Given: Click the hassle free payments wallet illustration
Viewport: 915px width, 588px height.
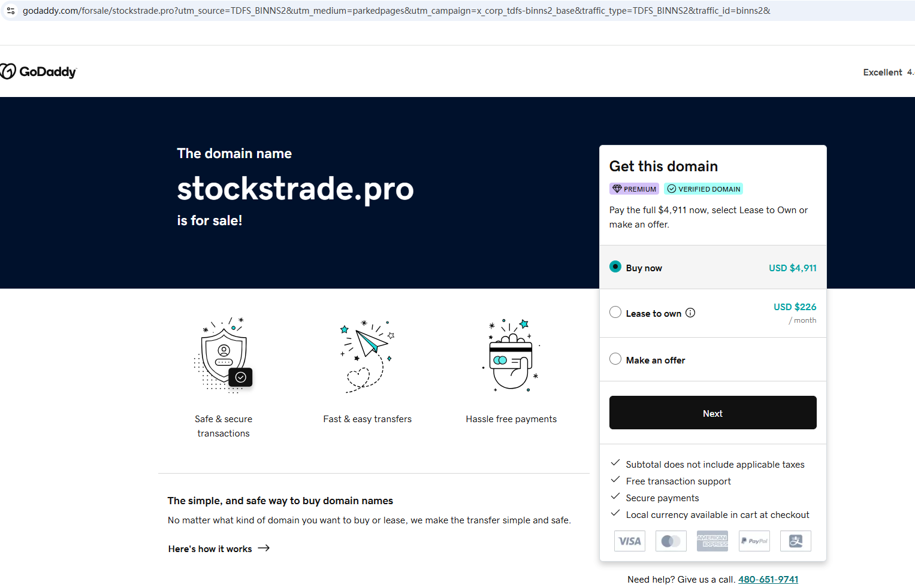Looking at the screenshot, I should coord(511,355).
